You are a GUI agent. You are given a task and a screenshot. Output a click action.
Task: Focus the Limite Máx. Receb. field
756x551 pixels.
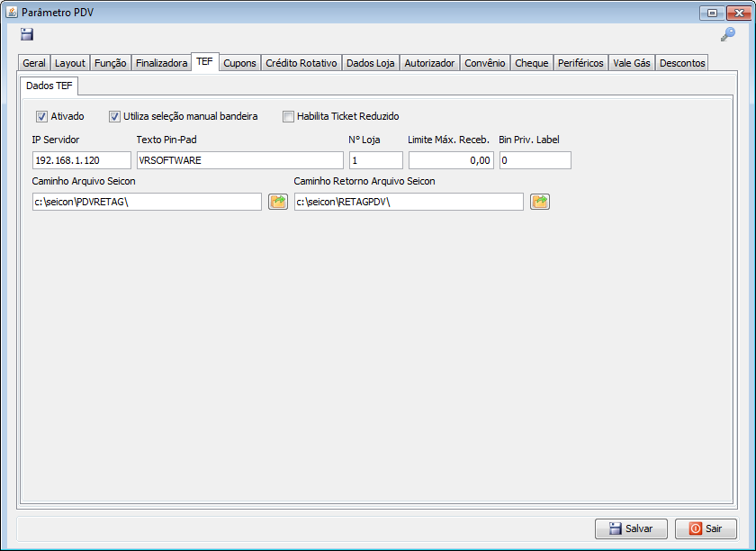451,160
